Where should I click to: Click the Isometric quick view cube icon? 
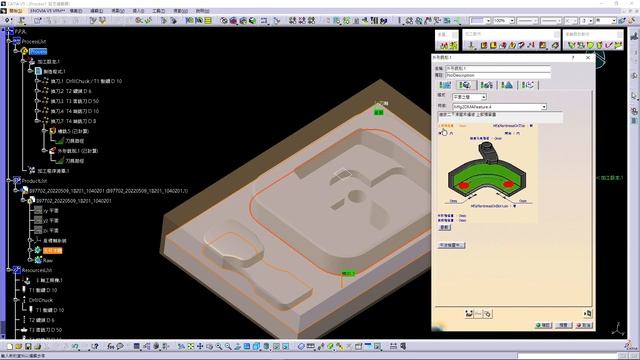click(x=256, y=347)
